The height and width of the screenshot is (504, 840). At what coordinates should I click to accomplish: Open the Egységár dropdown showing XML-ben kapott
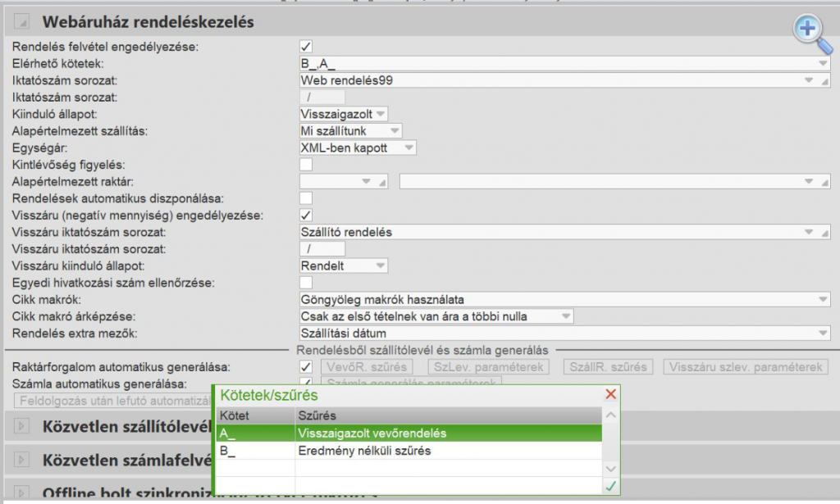408,148
